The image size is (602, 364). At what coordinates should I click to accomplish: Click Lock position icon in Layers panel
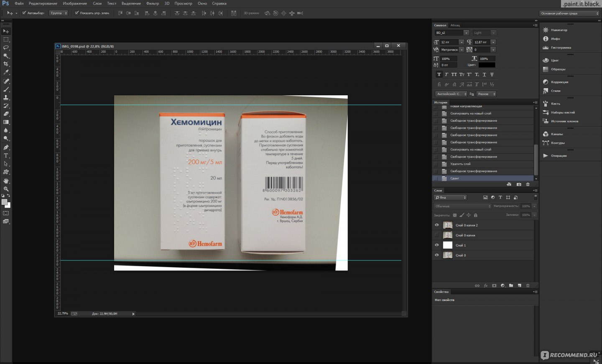469,215
